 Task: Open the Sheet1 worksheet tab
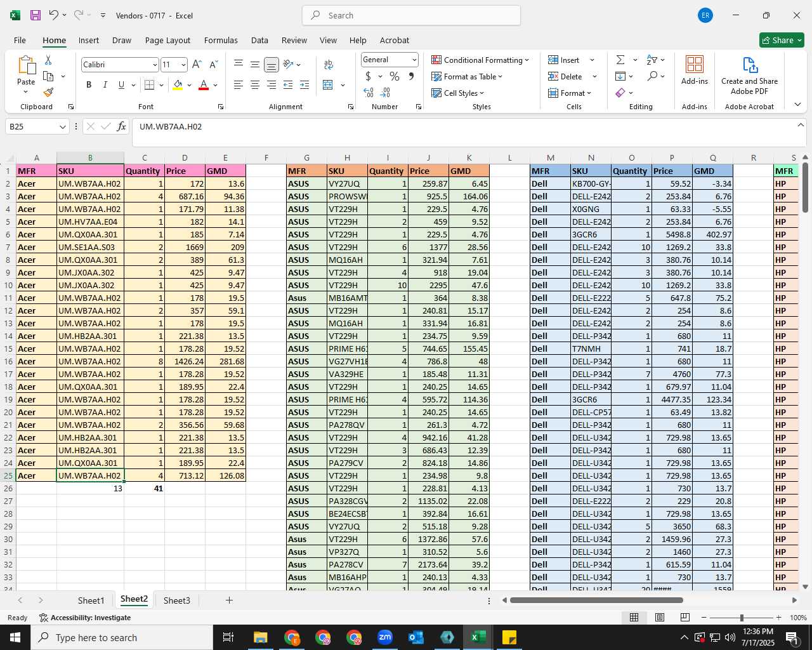[91, 600]
